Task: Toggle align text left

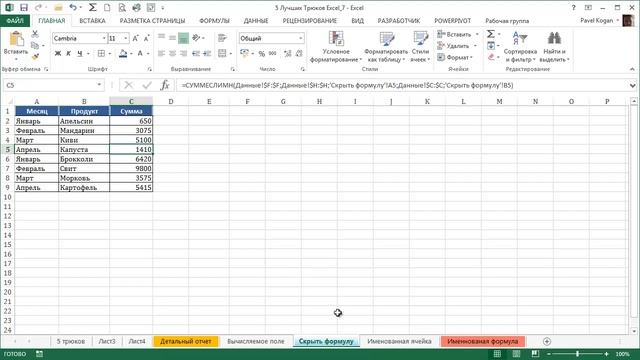Action: 162,53
